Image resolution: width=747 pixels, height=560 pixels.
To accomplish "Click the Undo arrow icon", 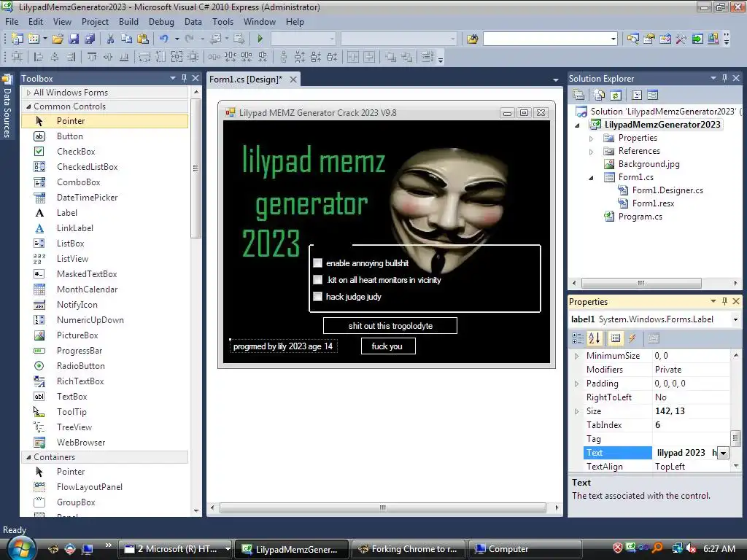I will (x=163, y=39).
